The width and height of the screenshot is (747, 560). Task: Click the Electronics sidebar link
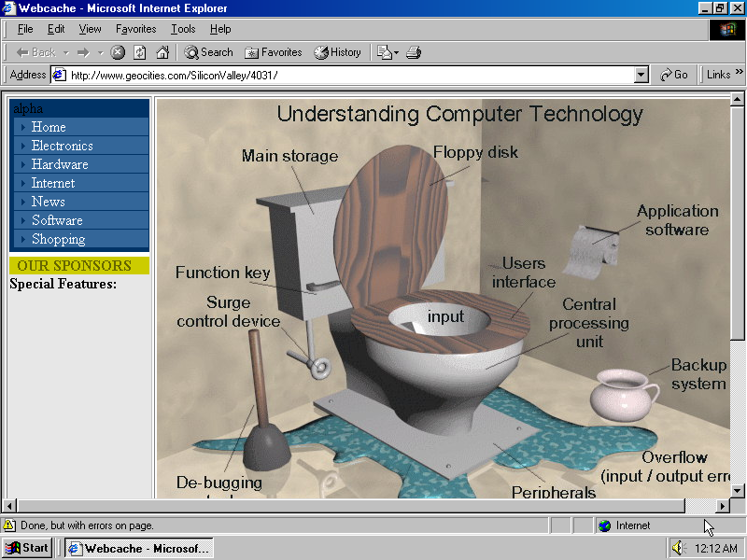(x=62, y=146)
